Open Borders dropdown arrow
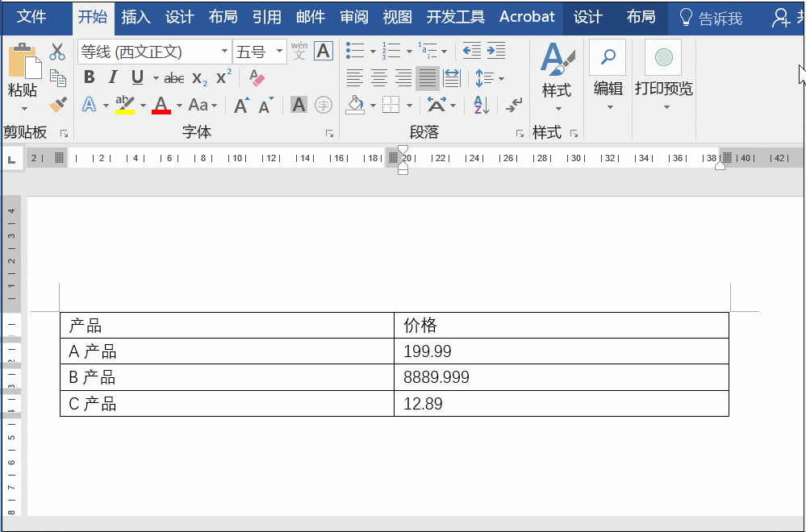This screenshot has width=806, height=532. coord(409,106)
